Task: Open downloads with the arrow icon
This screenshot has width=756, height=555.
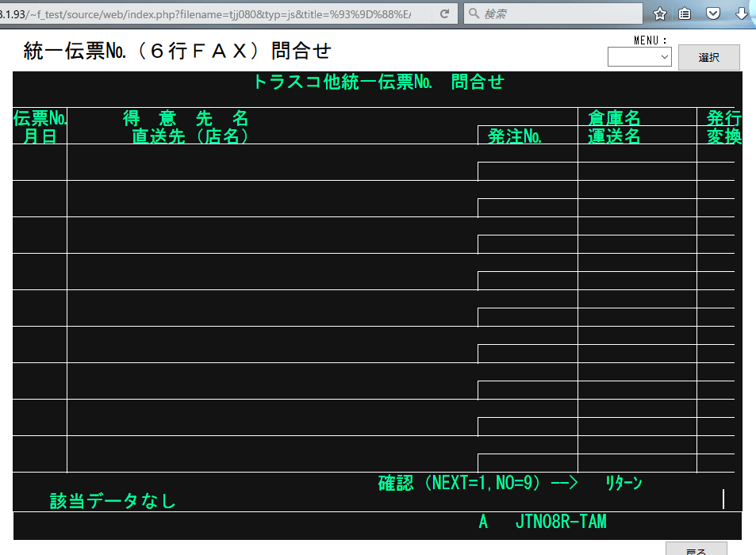Action: coord(742,13)
